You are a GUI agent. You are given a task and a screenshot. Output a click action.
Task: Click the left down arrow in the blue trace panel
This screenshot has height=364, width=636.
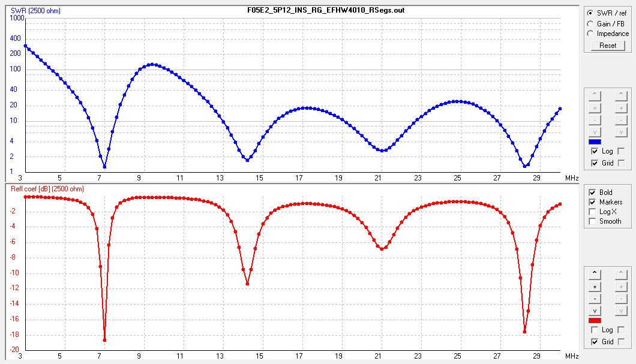[595, 132]
